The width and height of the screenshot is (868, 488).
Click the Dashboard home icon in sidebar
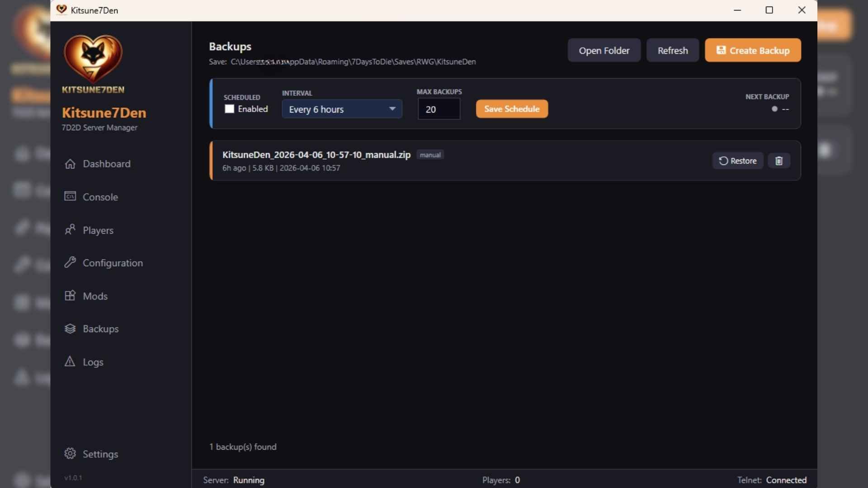70,164
